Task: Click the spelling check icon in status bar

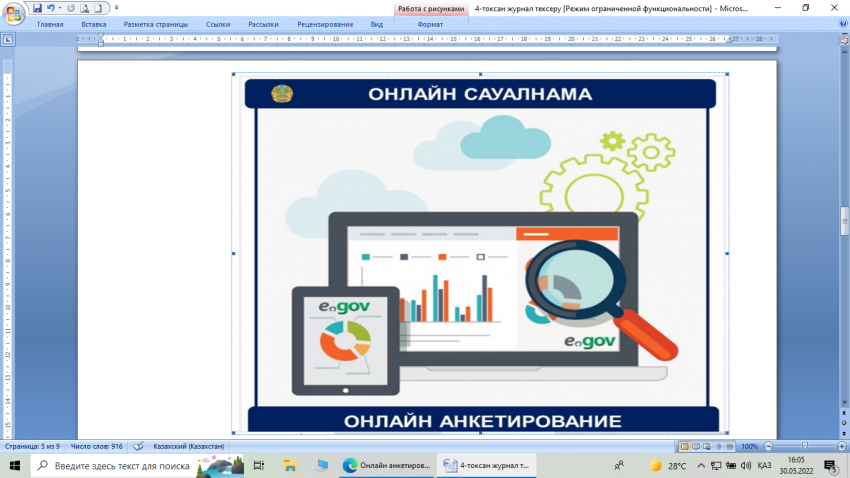Action: click(138, 446)
